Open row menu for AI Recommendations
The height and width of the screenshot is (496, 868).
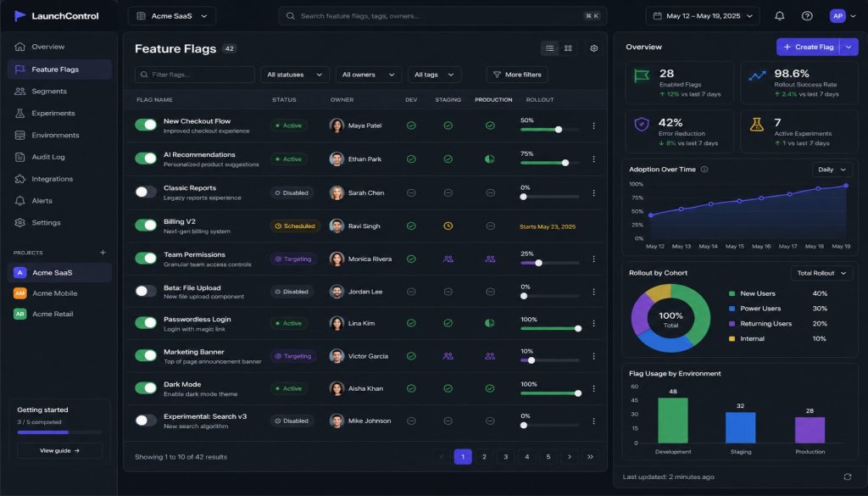tap(593, 159)
